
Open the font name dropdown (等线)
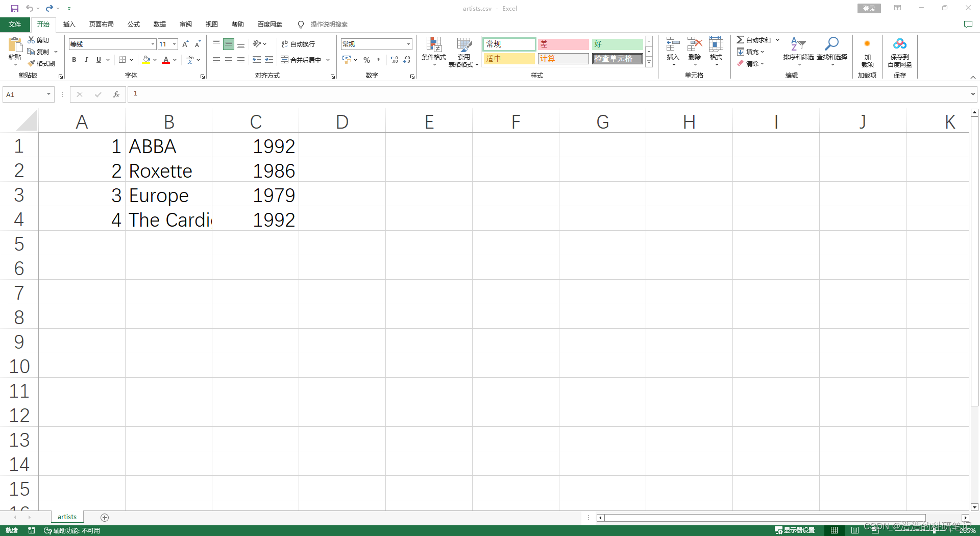tap(153, 44)
